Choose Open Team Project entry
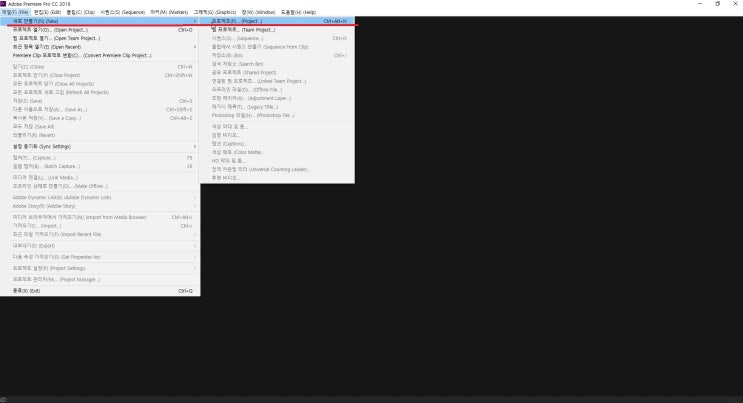Screen dimensions: 743x403 [x=100, y=38]
